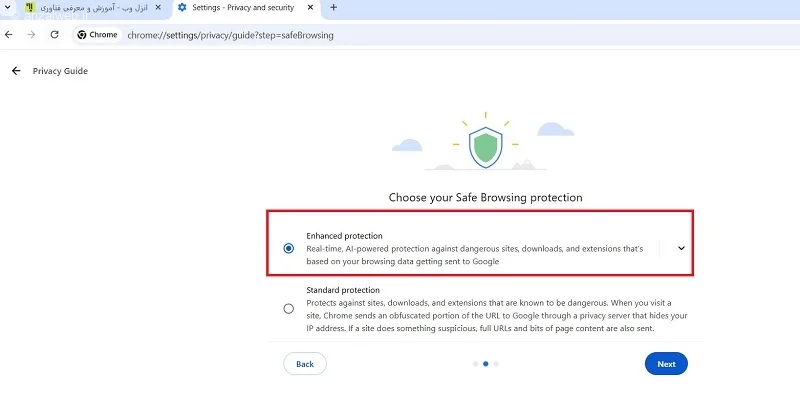Reload the current page
Viewport: 800px width, 418px height.
click(x=55, y=35)
